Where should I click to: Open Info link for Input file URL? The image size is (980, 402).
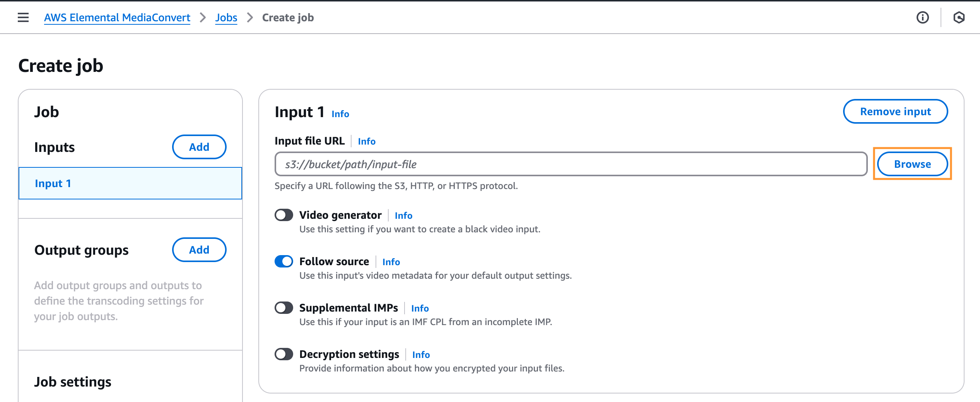coord(366,141)
